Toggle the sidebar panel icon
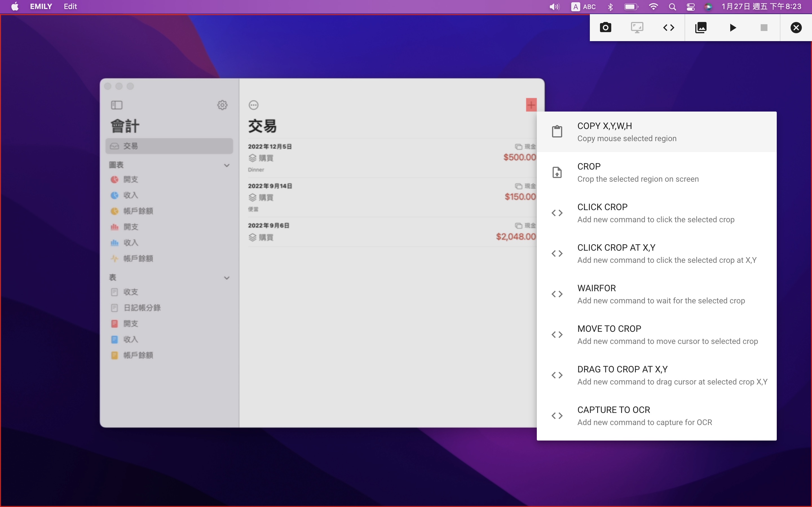The width and height of the screenshot is (812, 507). coord(116,105)
